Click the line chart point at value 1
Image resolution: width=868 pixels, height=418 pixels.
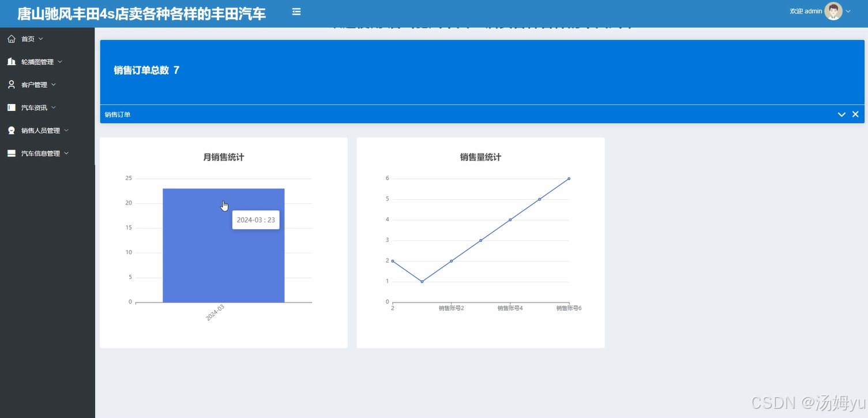(422, 282)
